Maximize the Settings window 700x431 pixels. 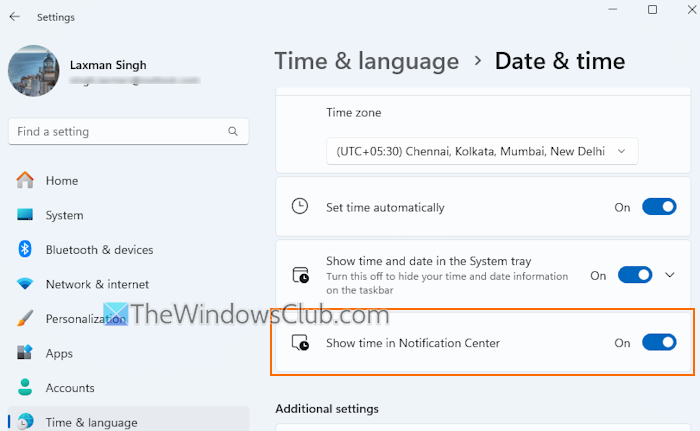point(652,10)
